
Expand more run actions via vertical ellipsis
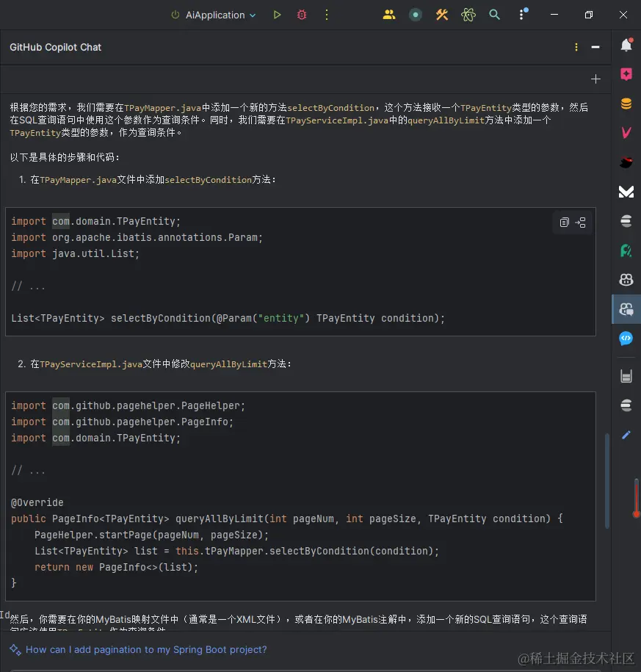click(326, 14)
